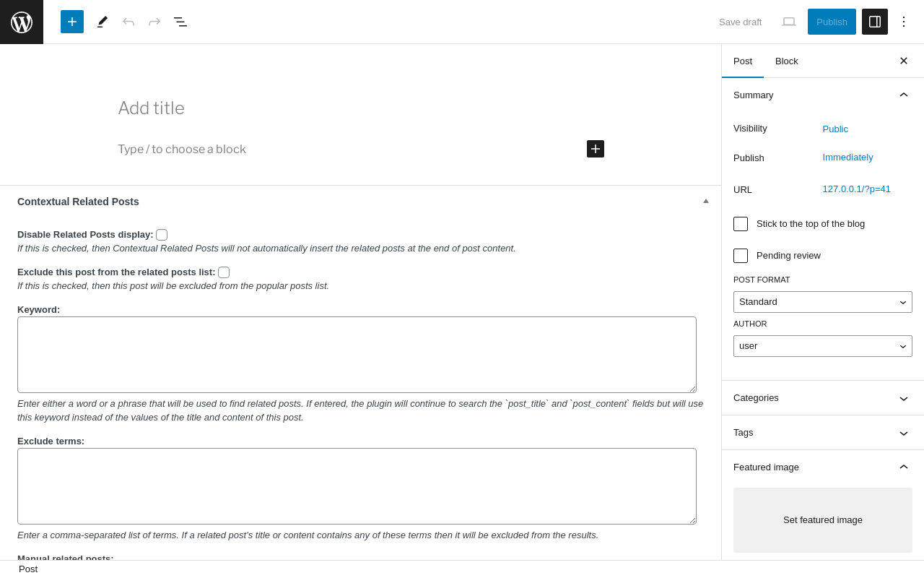Click the inline add block button
This screenshot has height=578, width=924.
pyautogui.click(x=596, y=149)
